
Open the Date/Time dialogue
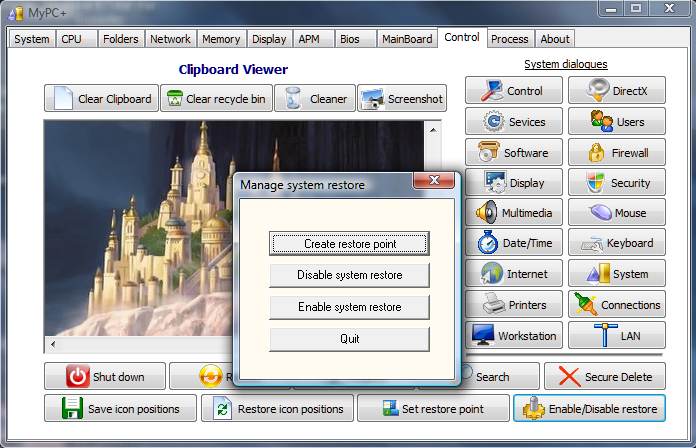[x=514, y=242]
